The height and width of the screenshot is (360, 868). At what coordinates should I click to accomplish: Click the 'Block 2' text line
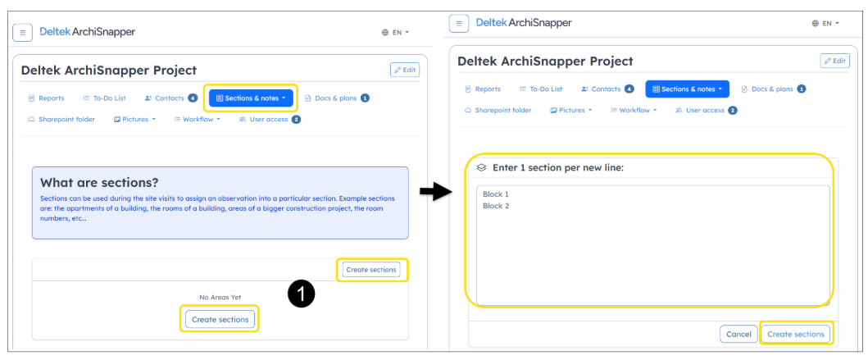tap(496, 206)
